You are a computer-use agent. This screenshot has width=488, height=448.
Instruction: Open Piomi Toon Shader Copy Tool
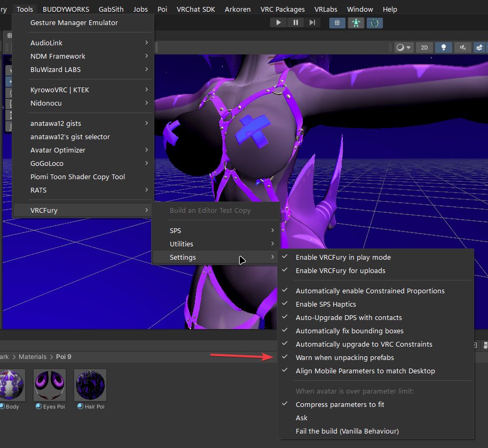pyautogui.click(x=83, y=177)
